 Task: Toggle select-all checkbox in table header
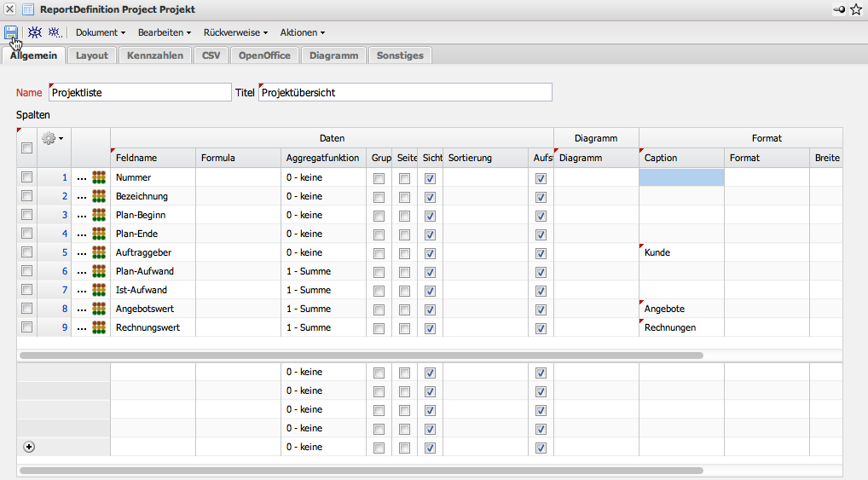coord(27,147)
